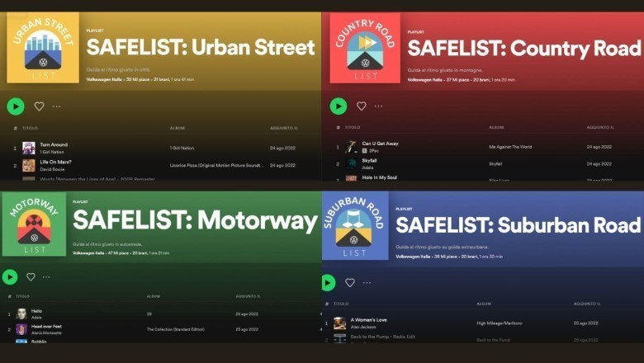Image resolution: width=644 pixels, height=363 pixels.
Task: Open the Country Road List cover image
Action: point(365,48)
